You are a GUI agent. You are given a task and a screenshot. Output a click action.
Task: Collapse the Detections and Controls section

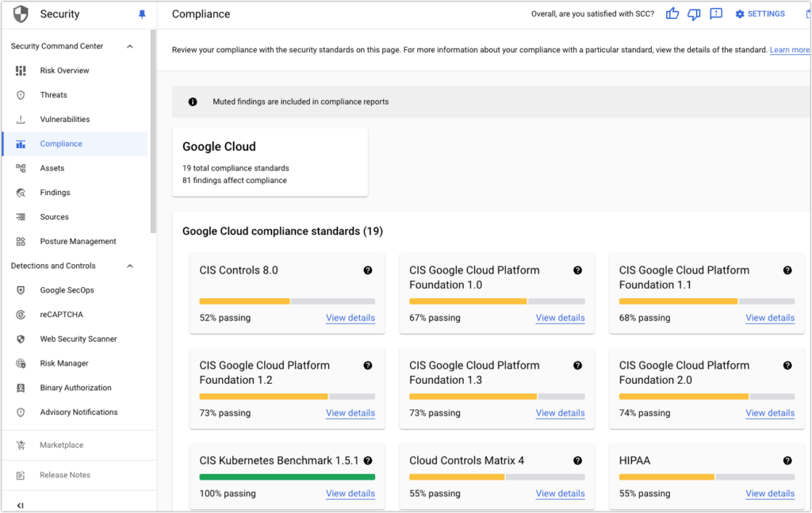click(x=130, y=266)
